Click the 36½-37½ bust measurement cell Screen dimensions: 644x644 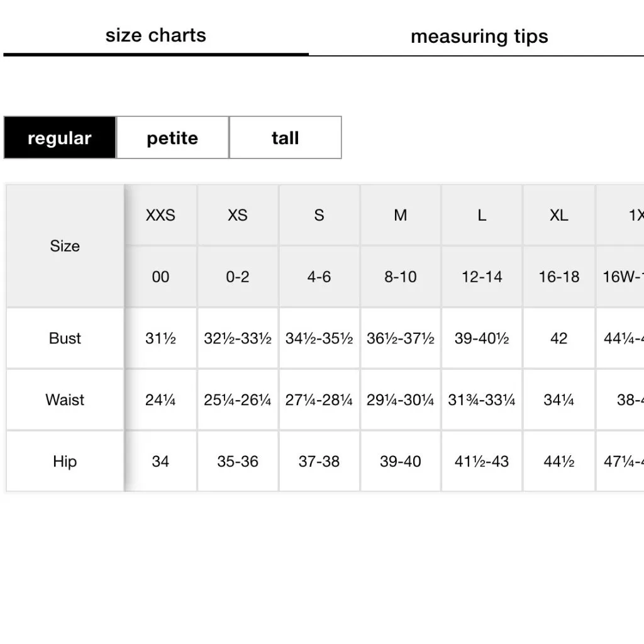click(401, 338)
